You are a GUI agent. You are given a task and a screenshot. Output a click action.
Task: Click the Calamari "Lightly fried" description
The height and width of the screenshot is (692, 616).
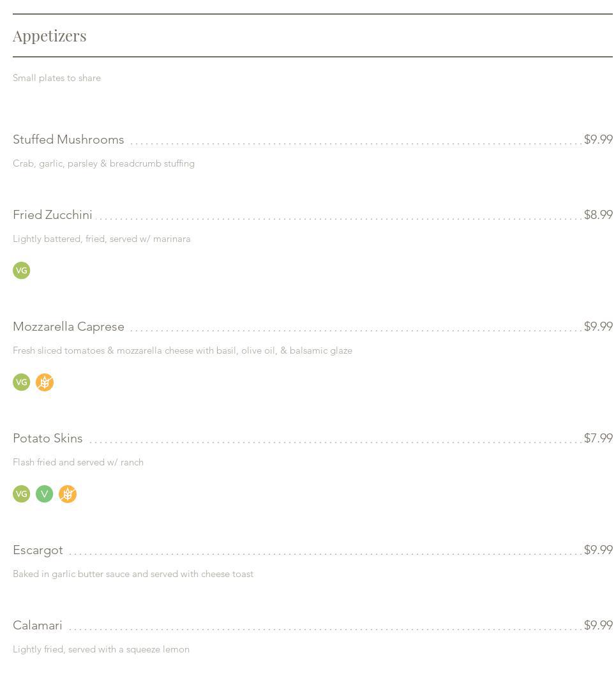pos(101,650)
